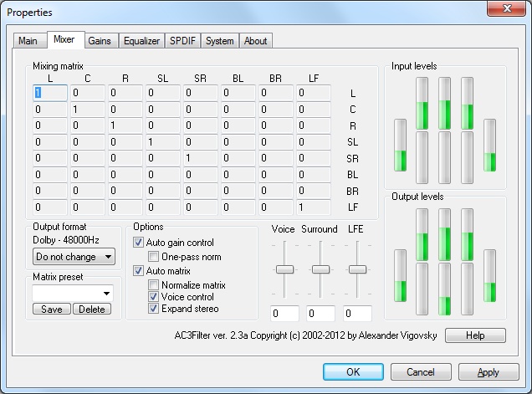Image resolution: width=532 pixels, height=394 pixels.
Task: Click matrix cell column BL, row R
Action: tap(238, 125)
